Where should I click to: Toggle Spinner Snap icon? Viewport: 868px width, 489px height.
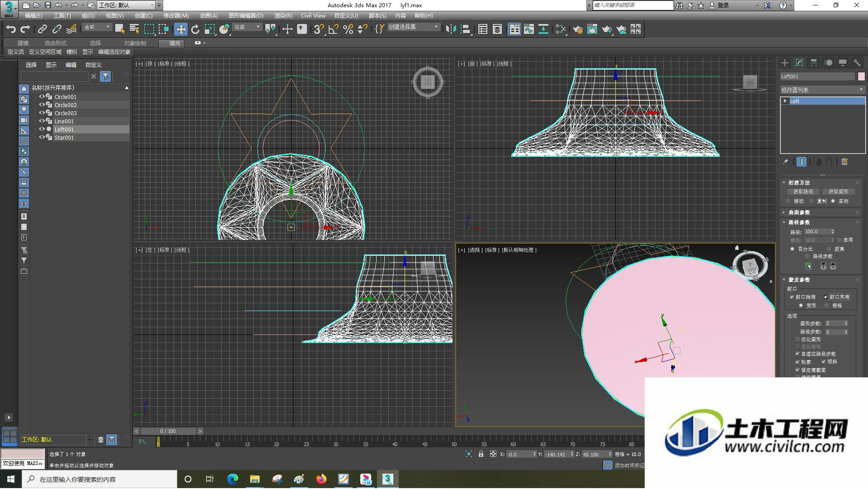tap(362, 29)
